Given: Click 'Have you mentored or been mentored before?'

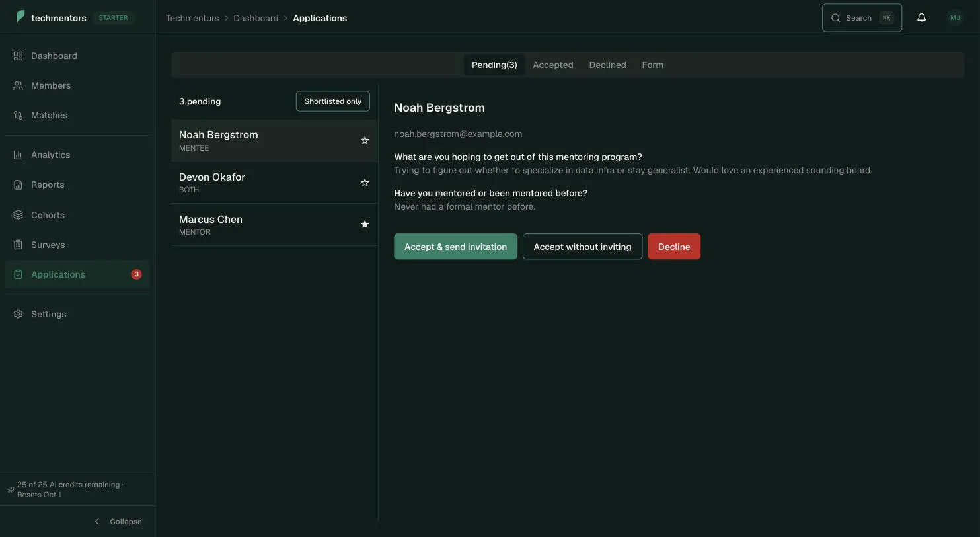Looking at the screenshot, I should 490,193.
